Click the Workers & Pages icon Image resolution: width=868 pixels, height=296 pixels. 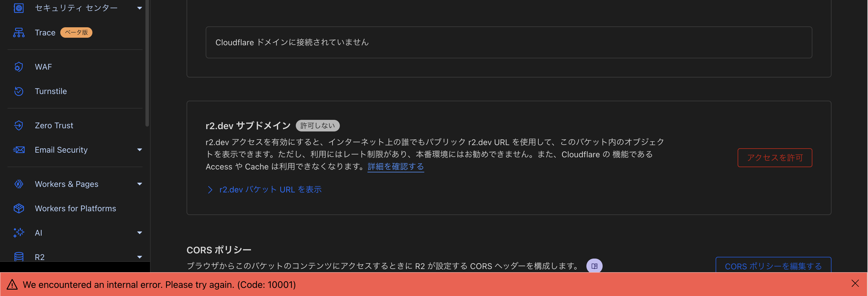tap(19, 184)
